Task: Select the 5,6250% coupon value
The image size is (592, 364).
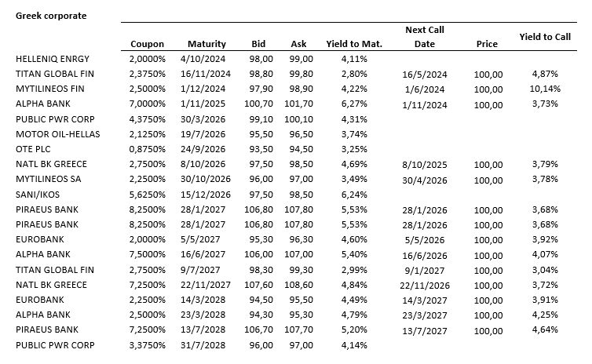Action: click(147, 193)
